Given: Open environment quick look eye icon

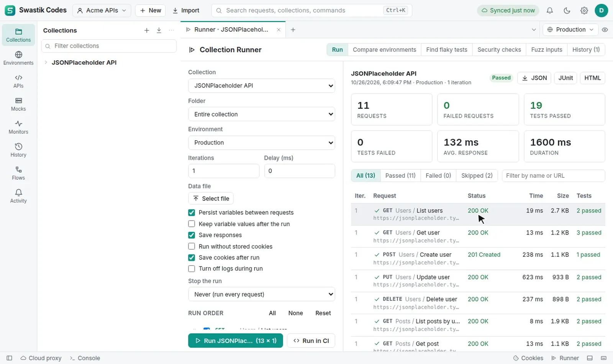Looking at the screenshot, I should click(605, 30).
